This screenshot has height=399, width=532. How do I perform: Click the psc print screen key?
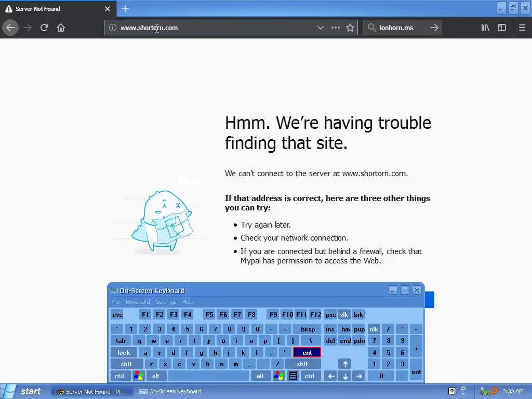click(331, 315)
